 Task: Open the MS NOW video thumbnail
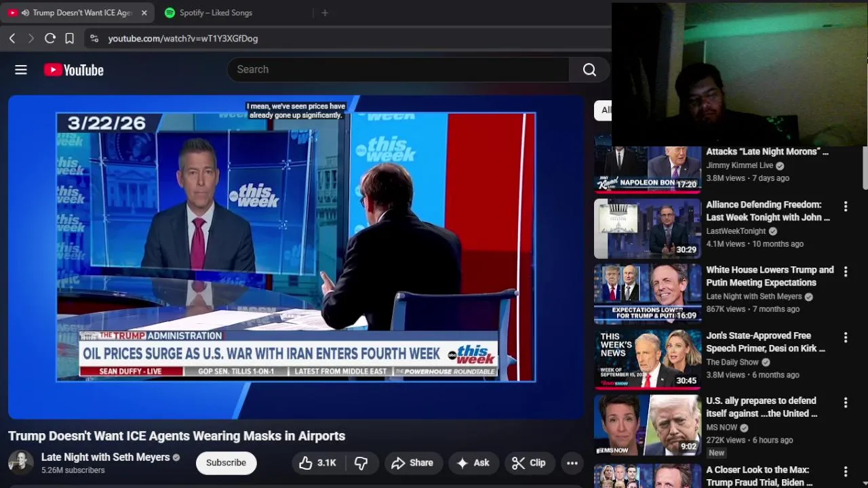[x=648, y=426]
